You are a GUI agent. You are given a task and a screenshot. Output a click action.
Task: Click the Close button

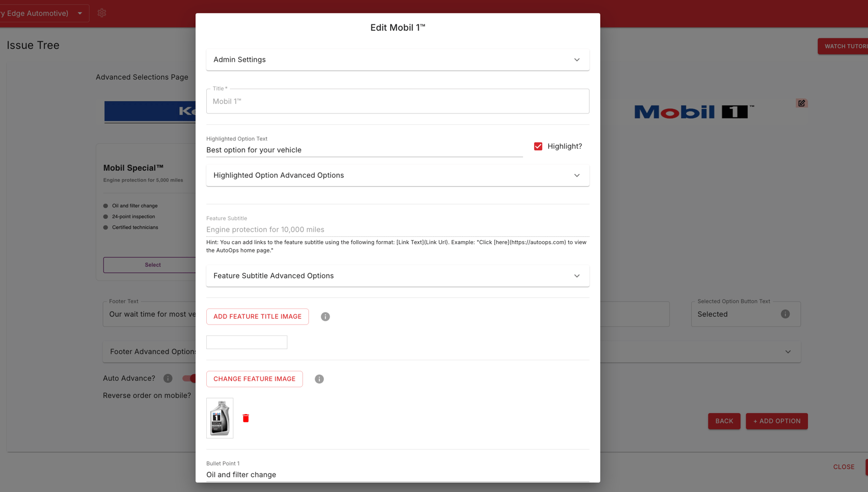coord(844,467)
